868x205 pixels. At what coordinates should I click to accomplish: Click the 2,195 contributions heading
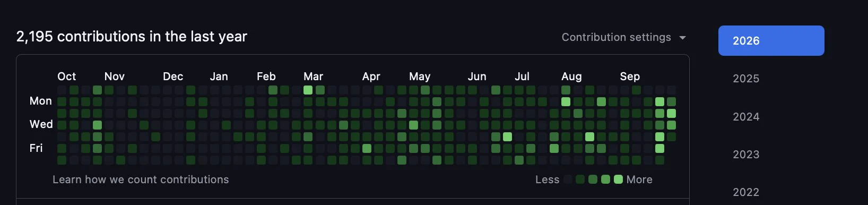point(132,36)
